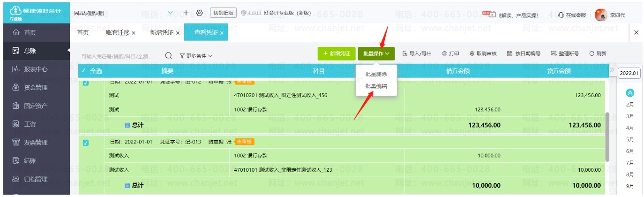Open the 报表中心 report center module
The image size is (644, 197).
[x=35, y=69]
